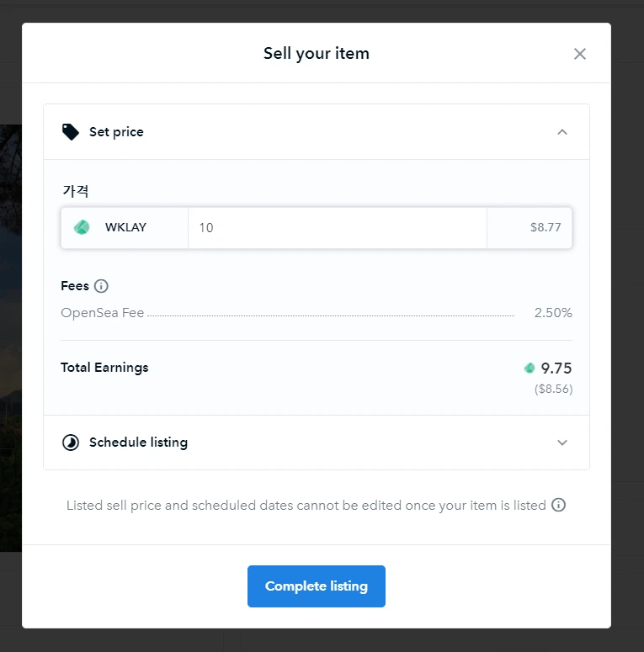Click the Schedule listing clock icon
Screen dimensions: 644x652
point(71,443)
